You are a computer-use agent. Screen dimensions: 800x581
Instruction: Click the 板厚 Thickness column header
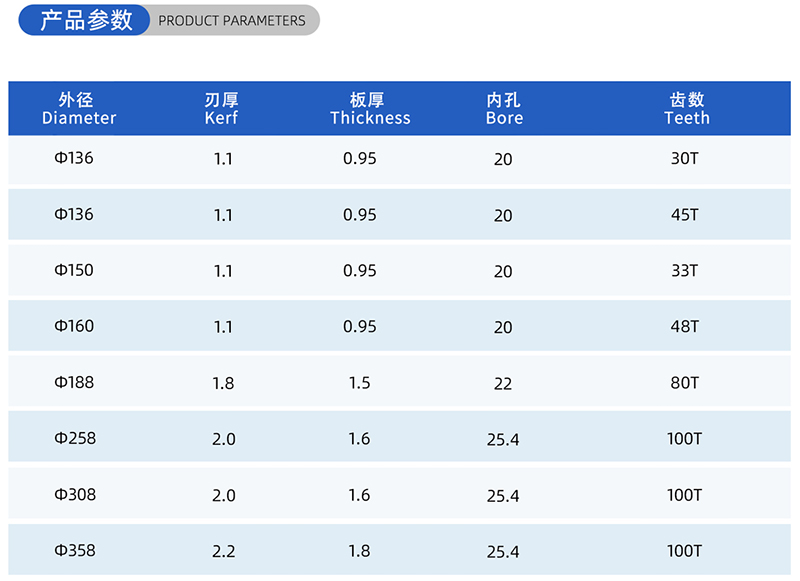[x=370, y=109]
